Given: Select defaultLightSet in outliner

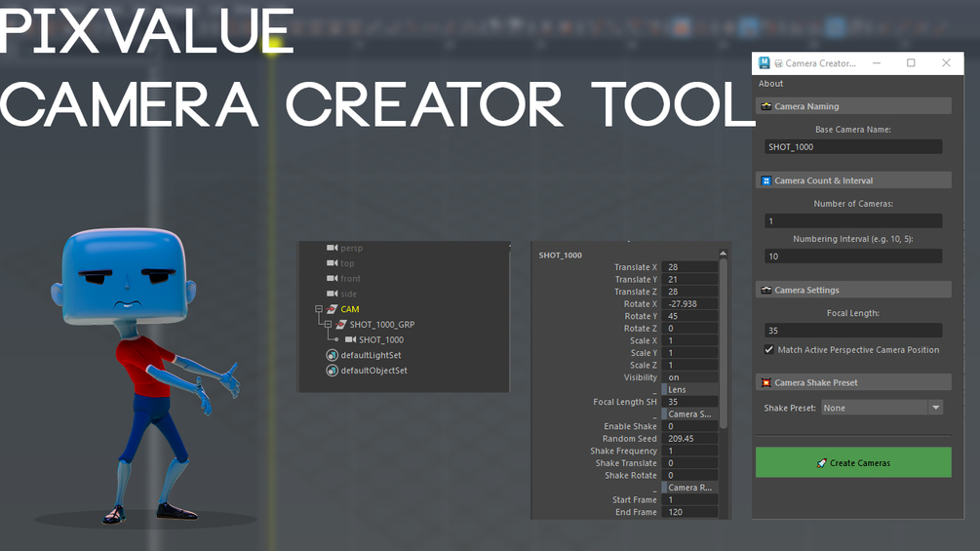Looking at the screenshot, I should click(x=371, y=355).
